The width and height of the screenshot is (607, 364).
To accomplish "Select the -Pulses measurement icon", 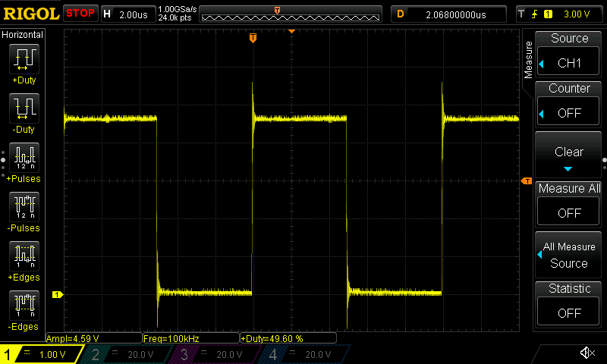I will pyautogui.click(x=24, y=206).
